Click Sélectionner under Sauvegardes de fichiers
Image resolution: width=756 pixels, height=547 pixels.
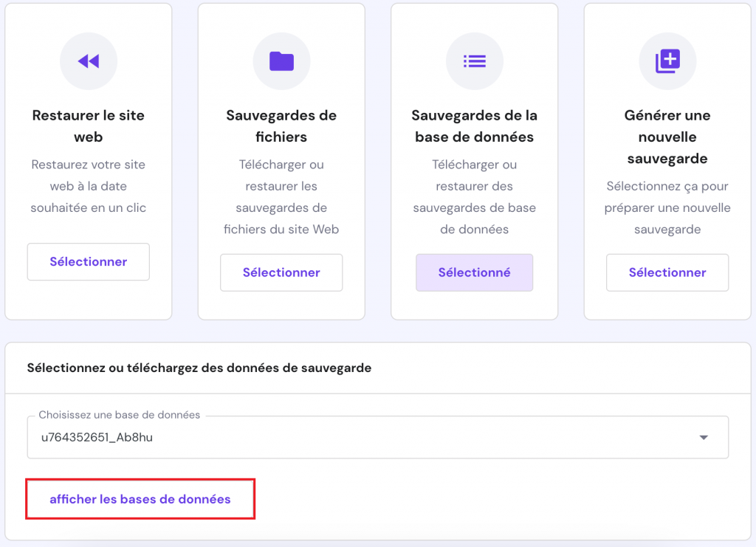[x=281, y=272]
